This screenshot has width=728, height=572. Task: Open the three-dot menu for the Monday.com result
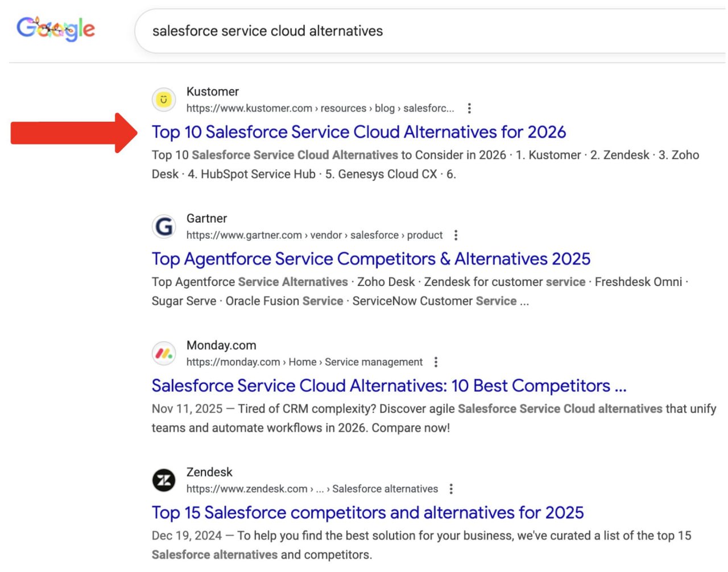click(436, 362)
